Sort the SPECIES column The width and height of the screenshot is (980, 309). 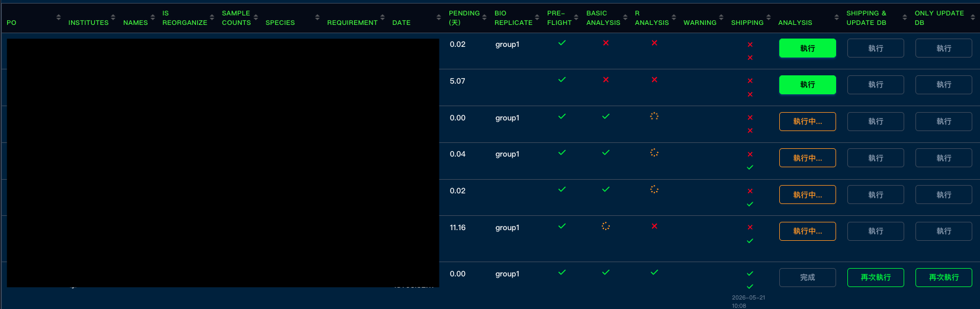(317, 17)
